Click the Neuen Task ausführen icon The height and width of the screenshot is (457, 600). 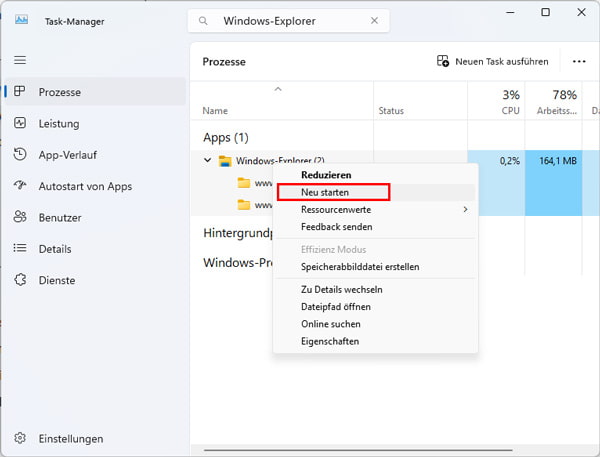coord(443,61)
